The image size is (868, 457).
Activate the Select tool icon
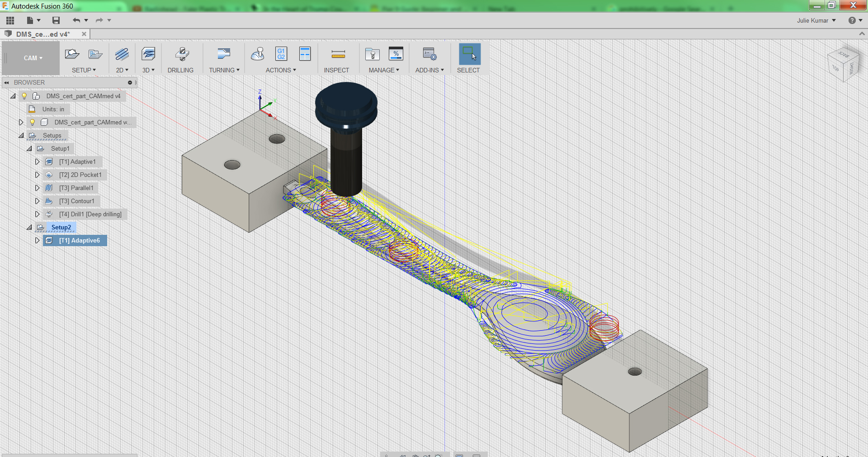pyautogui.click(x=470, y=54)
